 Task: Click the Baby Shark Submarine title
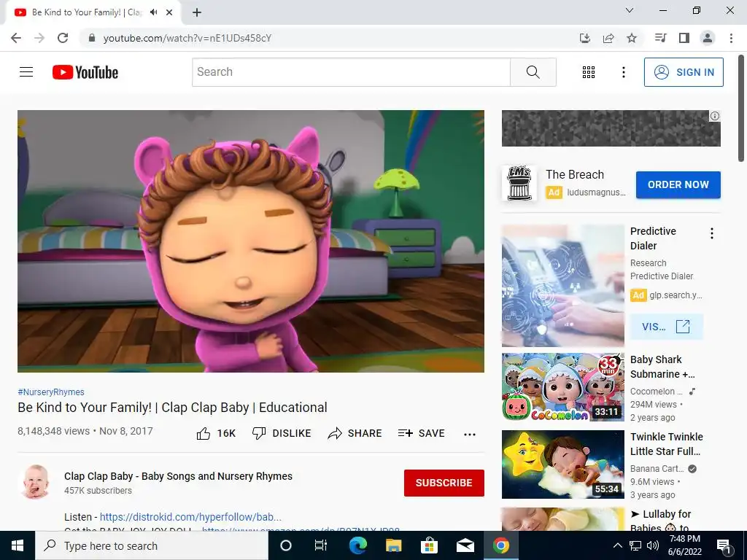pyautogui.click(x=662, y=367)
